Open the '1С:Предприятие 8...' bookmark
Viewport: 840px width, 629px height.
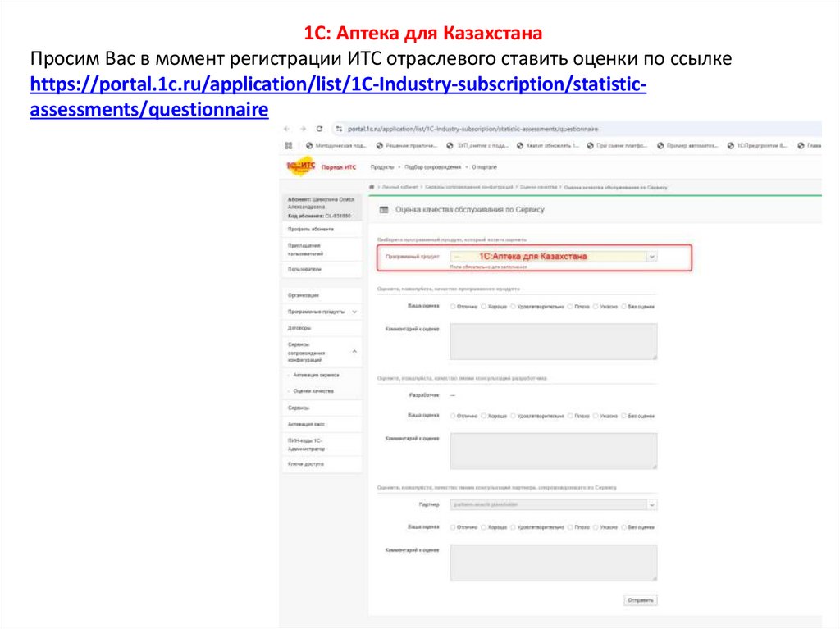pos(757,146)
